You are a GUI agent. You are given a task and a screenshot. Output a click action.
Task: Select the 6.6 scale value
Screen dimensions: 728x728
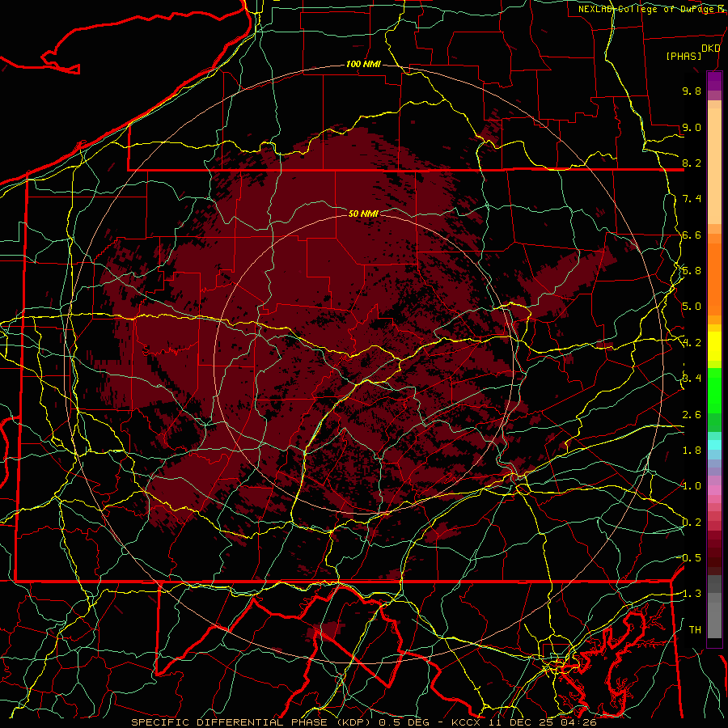point(692,235)
